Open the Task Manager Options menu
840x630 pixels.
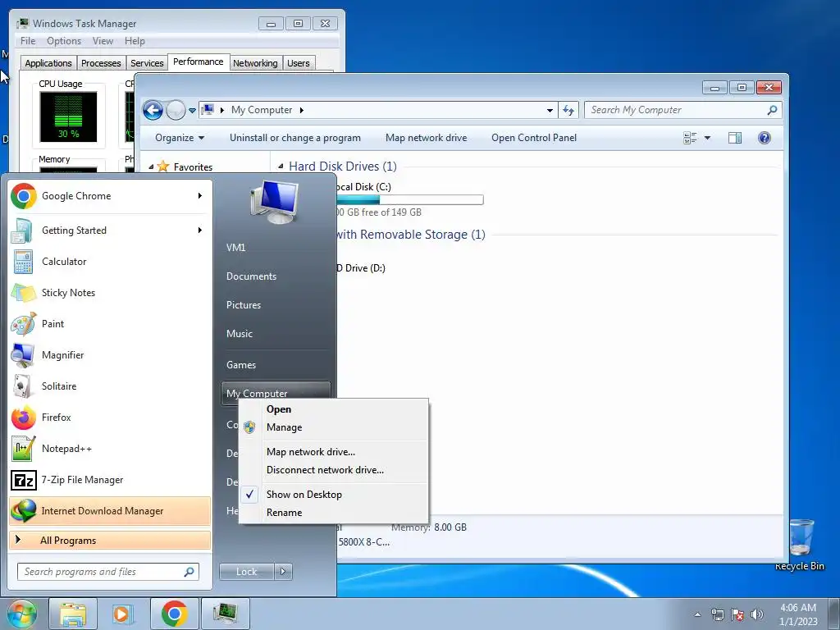(x=64, y=41)
